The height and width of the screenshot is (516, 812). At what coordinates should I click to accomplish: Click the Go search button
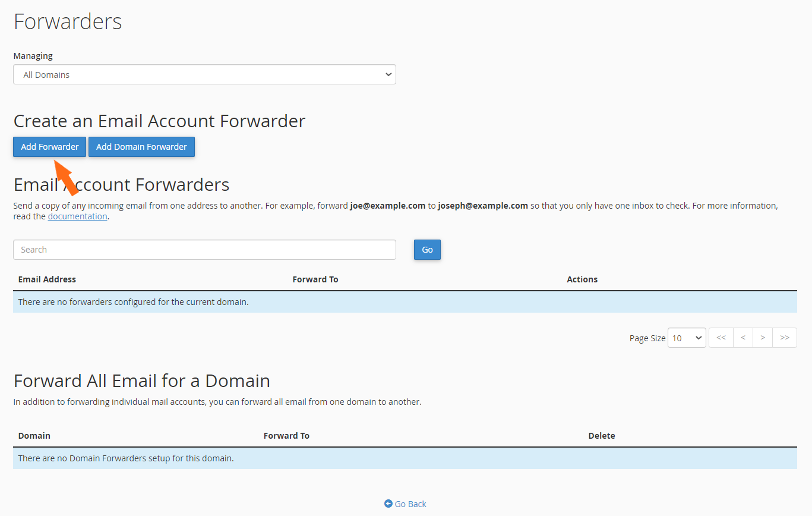coord(426,249)
